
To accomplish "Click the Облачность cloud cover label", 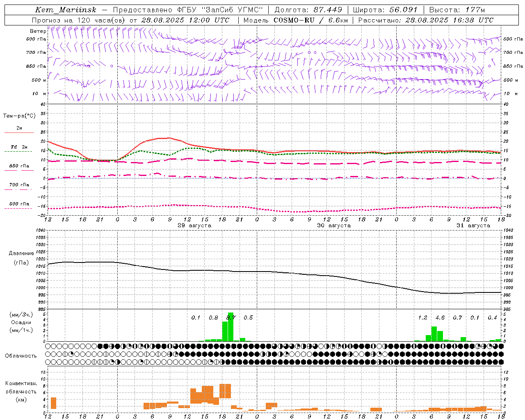I will coord(21,356).
